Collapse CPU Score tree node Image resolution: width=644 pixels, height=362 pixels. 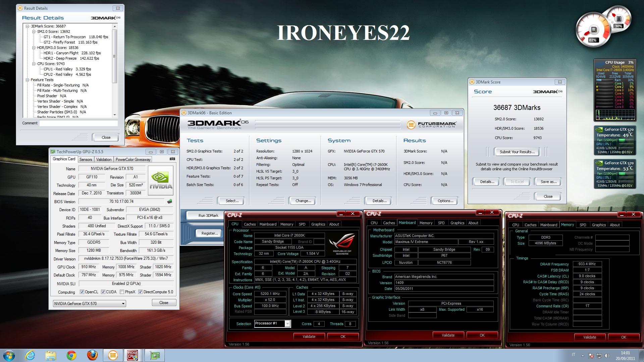click(x=34, y=64)
